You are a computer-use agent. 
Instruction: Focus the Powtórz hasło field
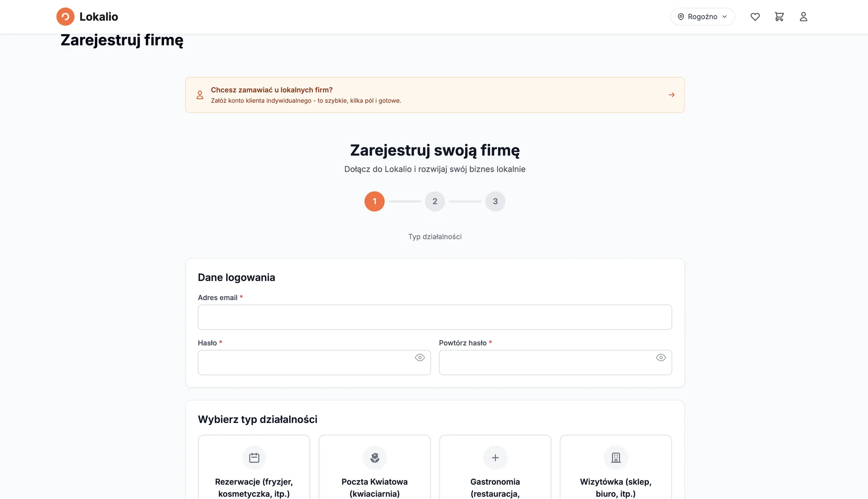(555, 362)
